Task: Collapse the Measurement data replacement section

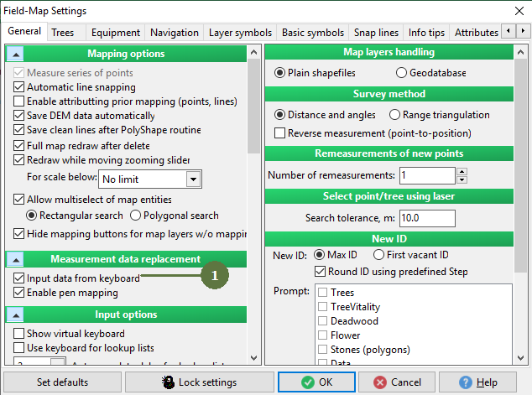Action: coord(16,260)
